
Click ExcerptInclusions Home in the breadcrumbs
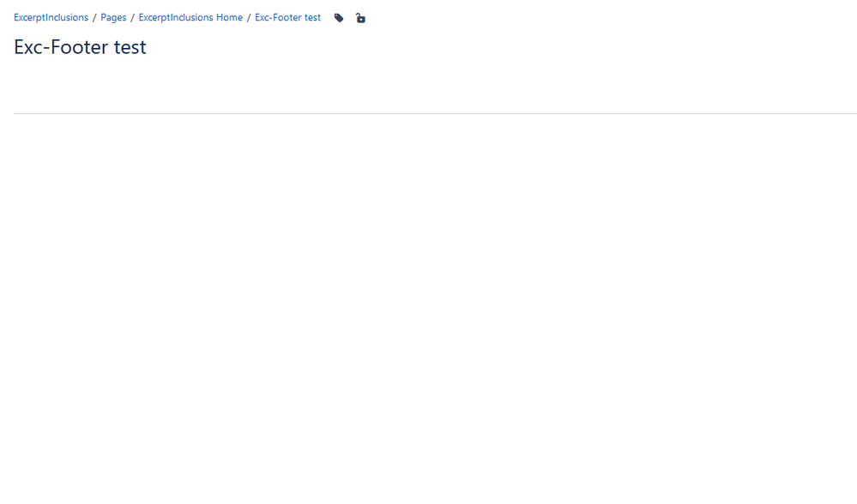190,17
